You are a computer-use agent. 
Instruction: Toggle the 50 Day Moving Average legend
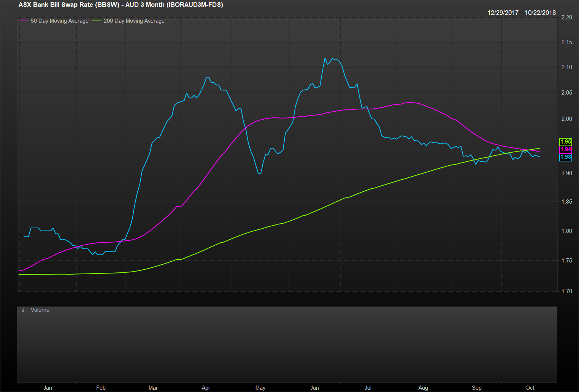pyautogui.click(x=59, y=21)
